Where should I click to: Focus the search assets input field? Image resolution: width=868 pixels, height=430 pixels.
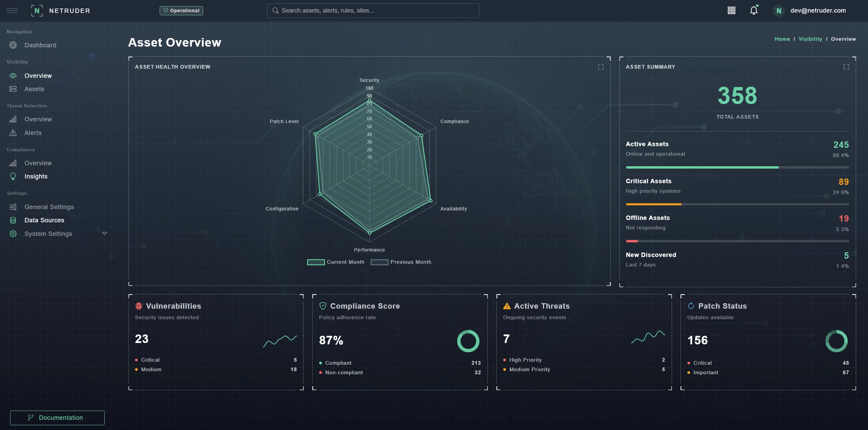click(373, 11)
